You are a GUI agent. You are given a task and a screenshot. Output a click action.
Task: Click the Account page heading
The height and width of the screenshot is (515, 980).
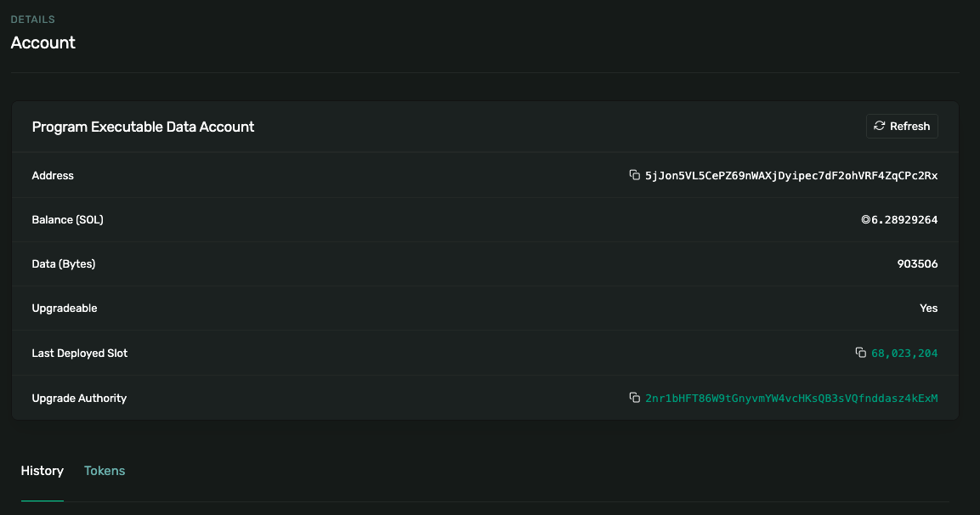tap(43, 42)
